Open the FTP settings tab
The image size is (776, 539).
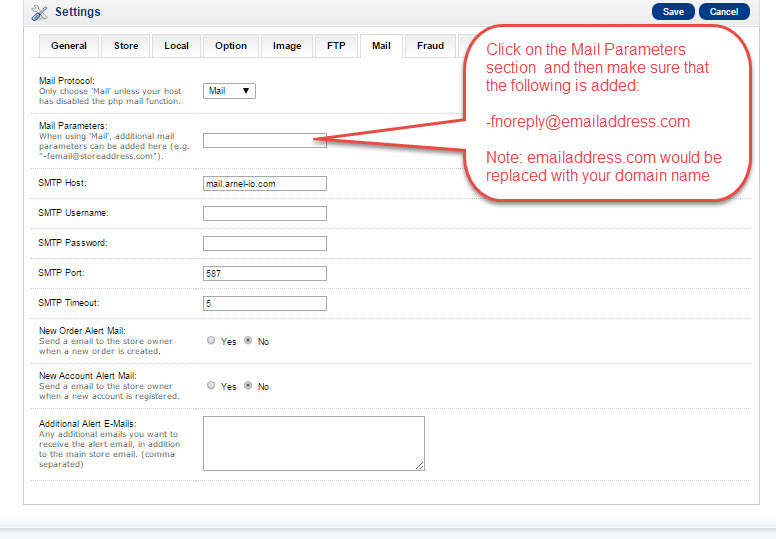click(335, 46)
